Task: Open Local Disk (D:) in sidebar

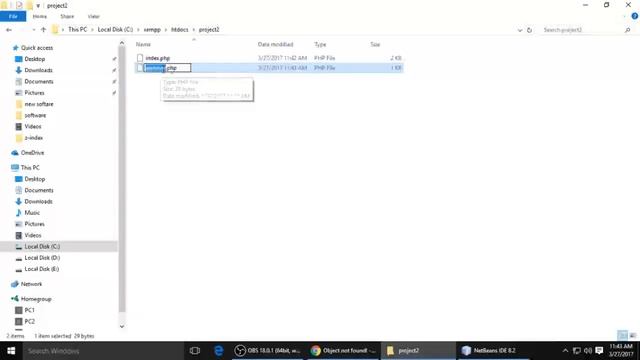Action: click(42, 258)
